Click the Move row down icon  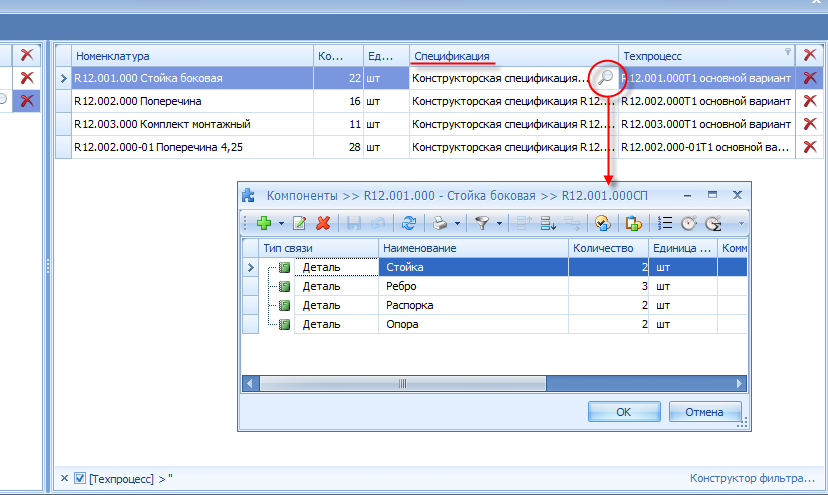coord(548,223)
